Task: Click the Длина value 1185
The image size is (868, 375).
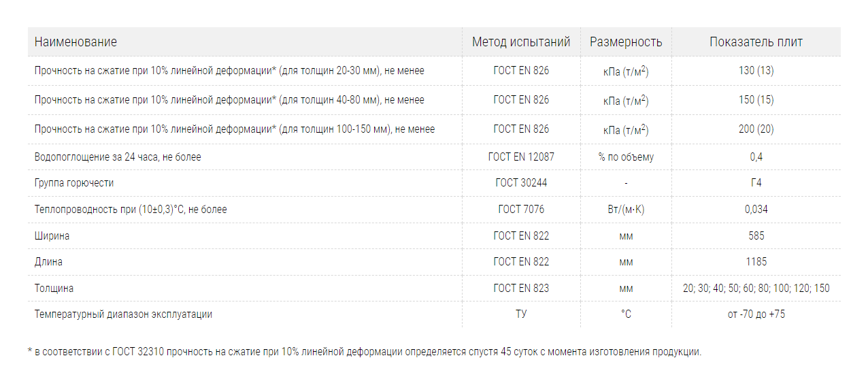Action: 756,262
